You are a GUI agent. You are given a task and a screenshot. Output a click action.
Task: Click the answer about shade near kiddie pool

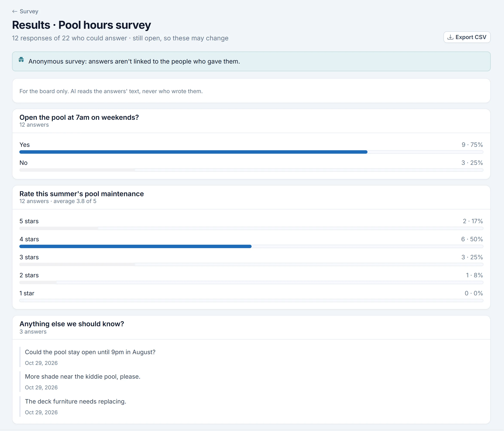tap(83, 377)
